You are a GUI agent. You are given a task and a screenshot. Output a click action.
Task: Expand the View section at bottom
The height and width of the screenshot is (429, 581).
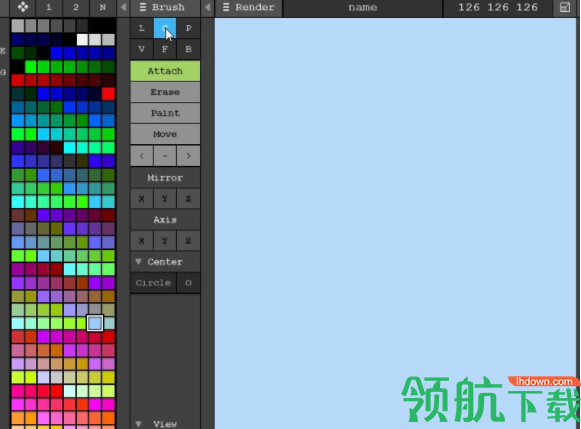coord(139,423)
